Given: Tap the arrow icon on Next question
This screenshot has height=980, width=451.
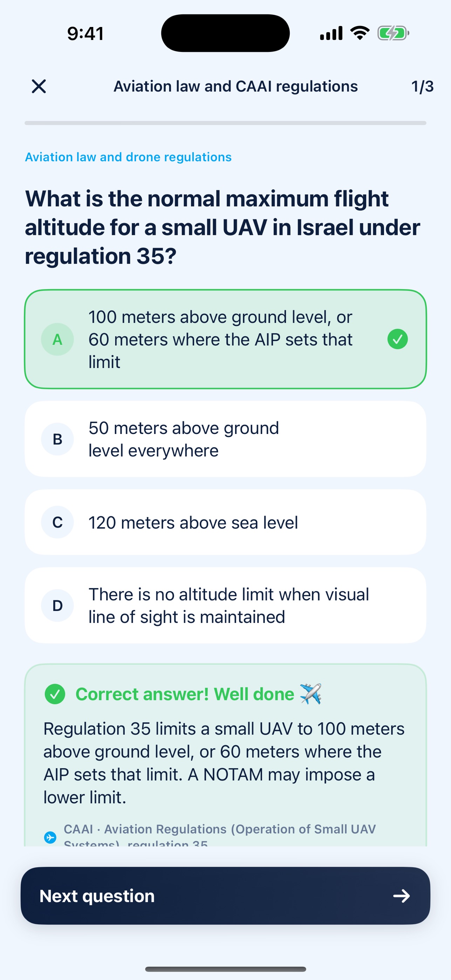Looking at the screenshot, I should click(402, 896).
